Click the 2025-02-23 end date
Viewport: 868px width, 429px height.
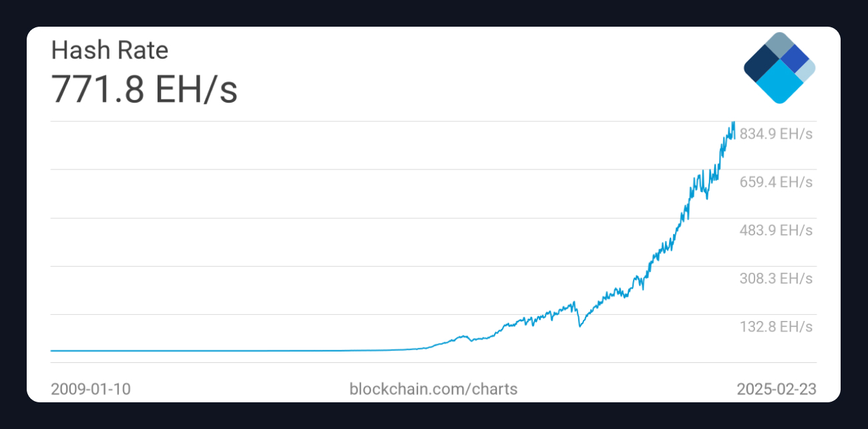(777, 389)
